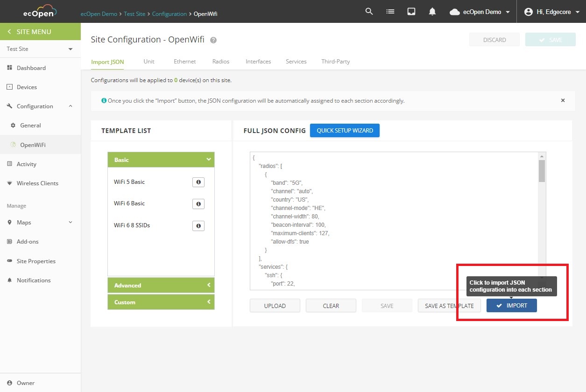Switch to the Ethernet tab
The image size is (586, 392).
tap(185, 61)
